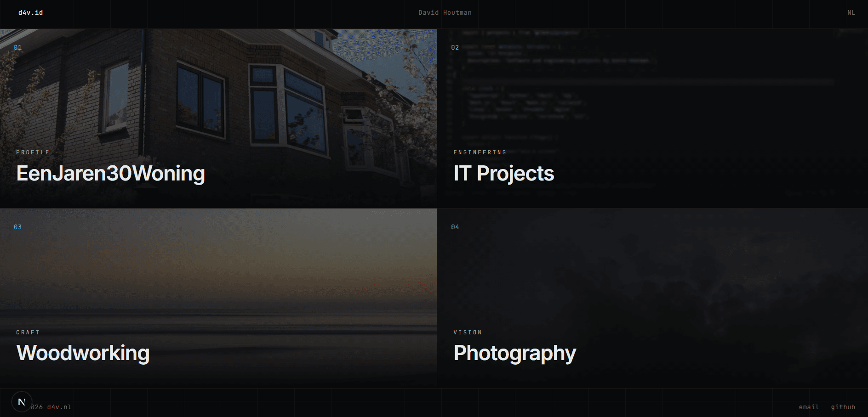This screenshot has height=417, width=868.
Task: Click the VISION label above Photography
Action: pos(468,332)
